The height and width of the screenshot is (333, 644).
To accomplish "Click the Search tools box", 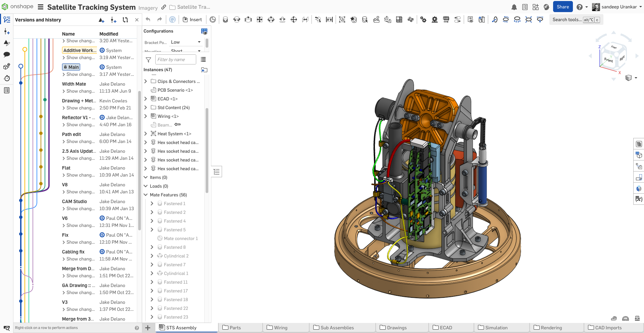I will 576,20.
